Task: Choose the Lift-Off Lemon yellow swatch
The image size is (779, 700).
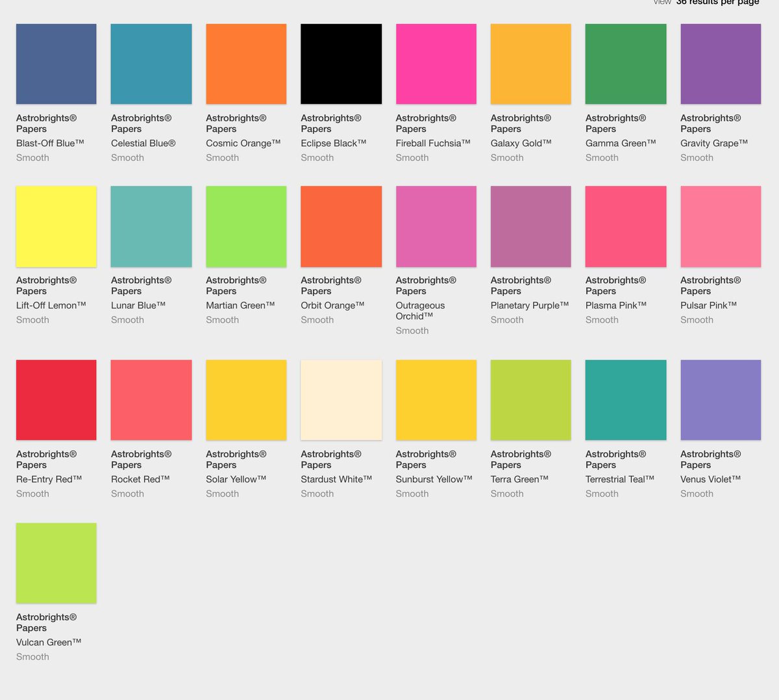Action: [56, 227]
